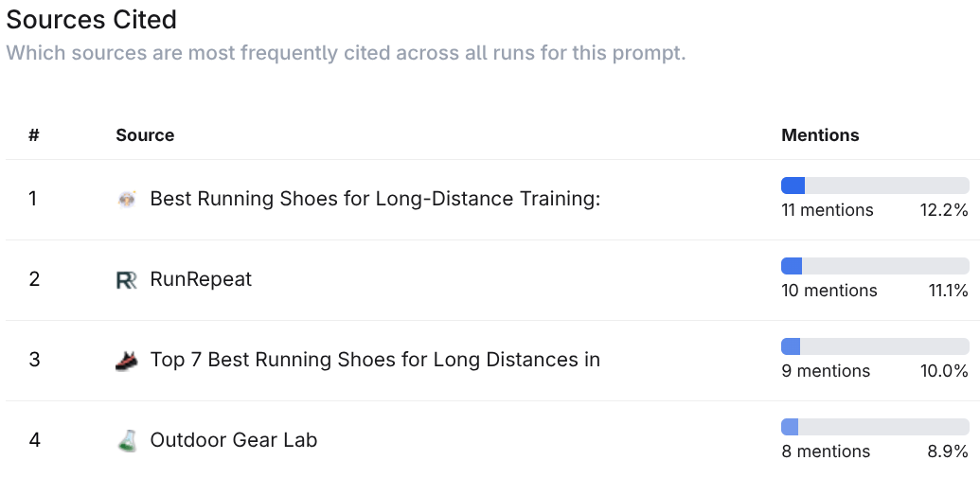Image resolution: width=980 pixels, height=478 pixels.
Task: Click the Outdoor Gear Lab flask icon
Action: click(127, 440)
